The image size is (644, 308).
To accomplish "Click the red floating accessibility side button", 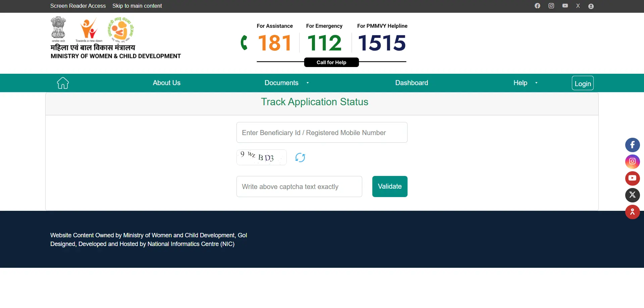I will pyautogui.click(x=633, y=212).
